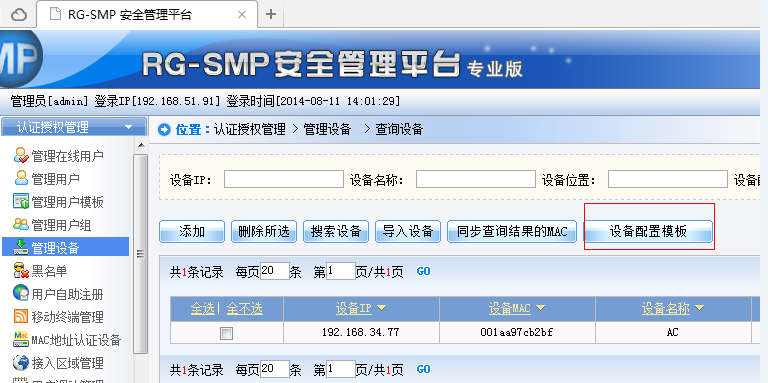Click the cloud icon in browser tab bar
Viewport: 768px width, 383px height.
(x=19, y=15)
